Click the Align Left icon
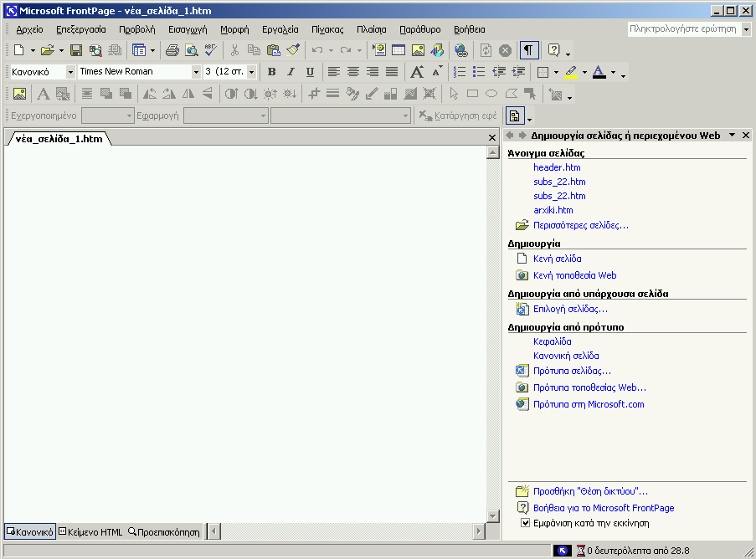 [x=334, y=72]
